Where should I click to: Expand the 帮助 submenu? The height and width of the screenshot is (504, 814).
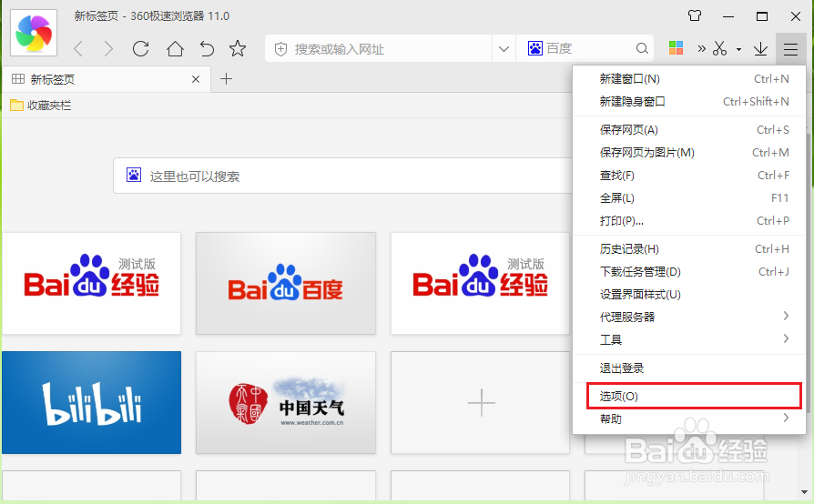coord(689,419)
